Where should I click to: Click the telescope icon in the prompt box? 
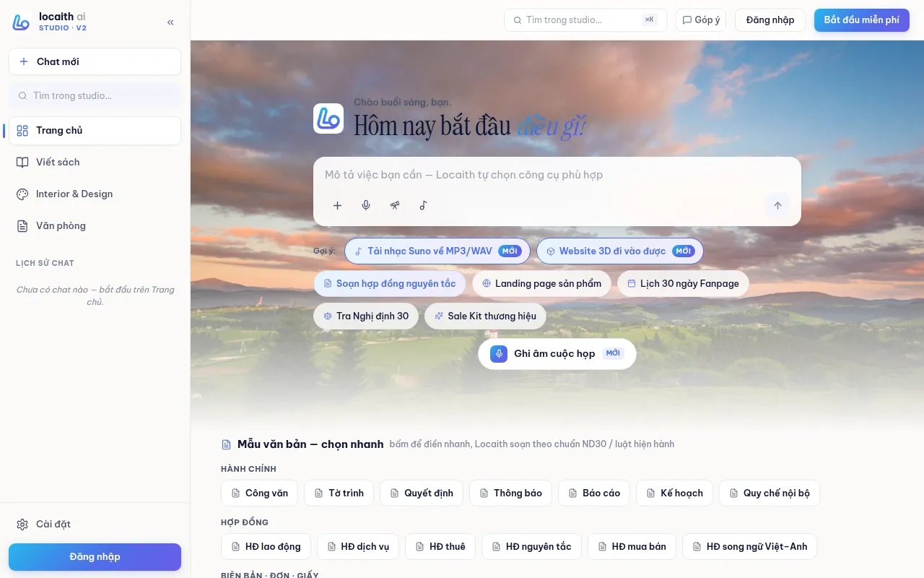point(395,205)
